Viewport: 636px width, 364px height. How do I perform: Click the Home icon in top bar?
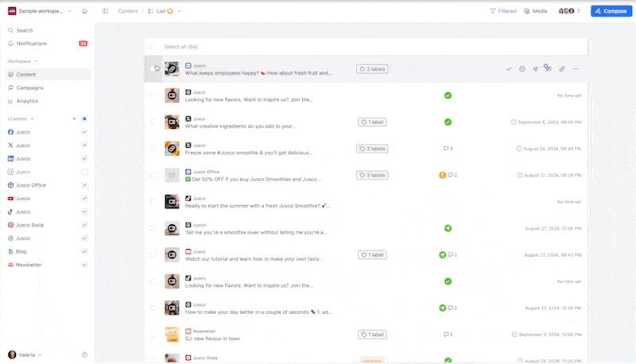coord(84,11)
